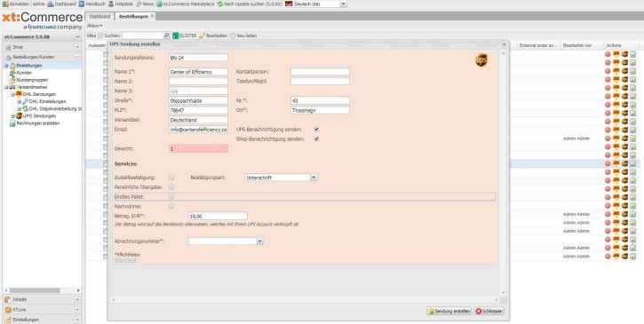Select Kundengruppen in the sidebar tree
This screenshot has width=644, height=324.
[32, 80]
